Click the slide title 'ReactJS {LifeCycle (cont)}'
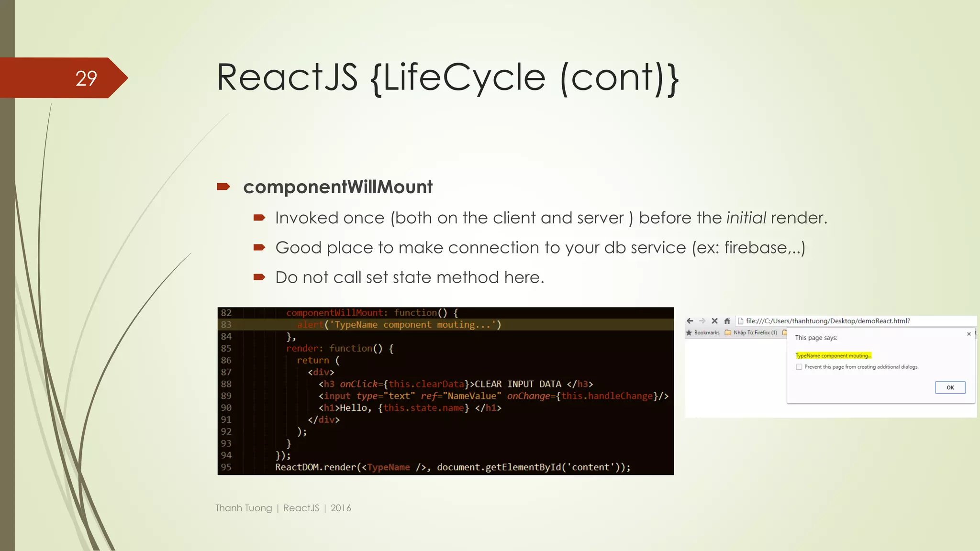Viewport: 980px width, 551px height. tap(447, 78)
